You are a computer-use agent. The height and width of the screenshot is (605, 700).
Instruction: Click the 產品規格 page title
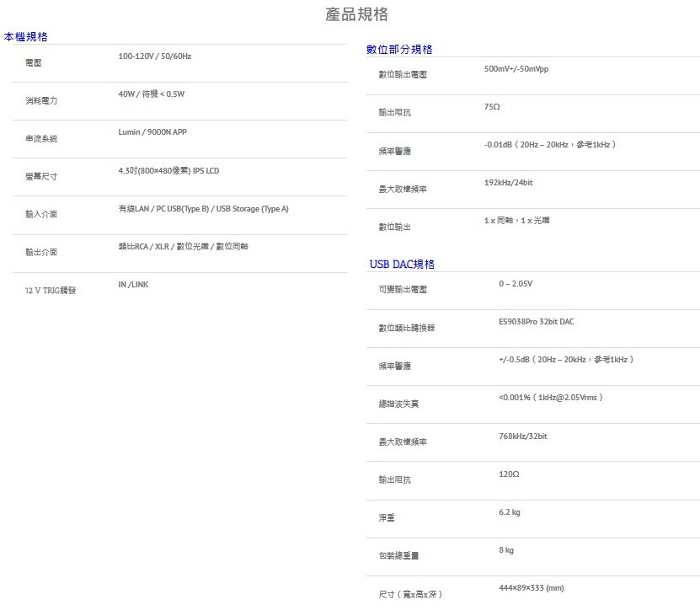pos(356,15)
